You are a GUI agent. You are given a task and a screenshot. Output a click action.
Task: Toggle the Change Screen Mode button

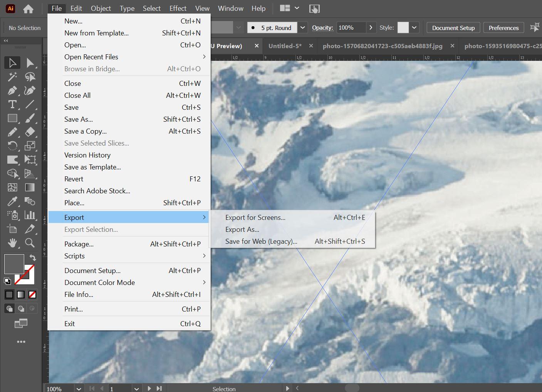[x=21, y=323]
